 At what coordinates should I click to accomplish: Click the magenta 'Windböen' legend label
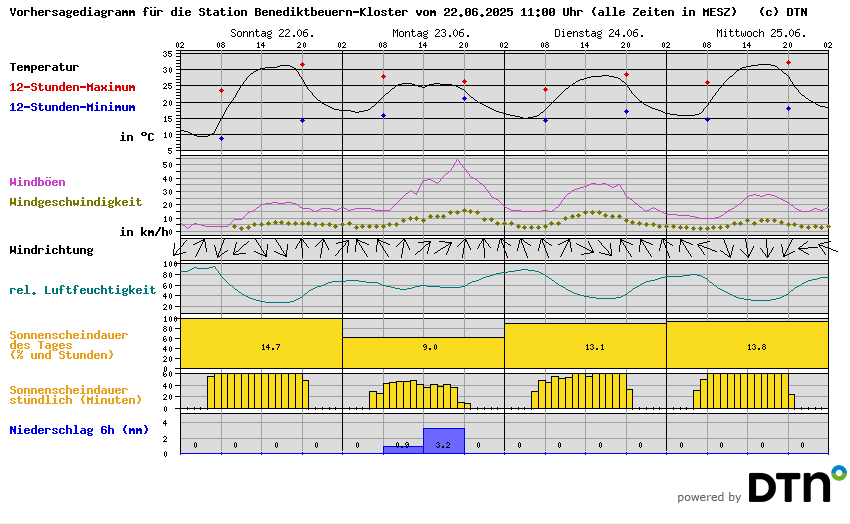pyautogui.click(x=37, y=182)
